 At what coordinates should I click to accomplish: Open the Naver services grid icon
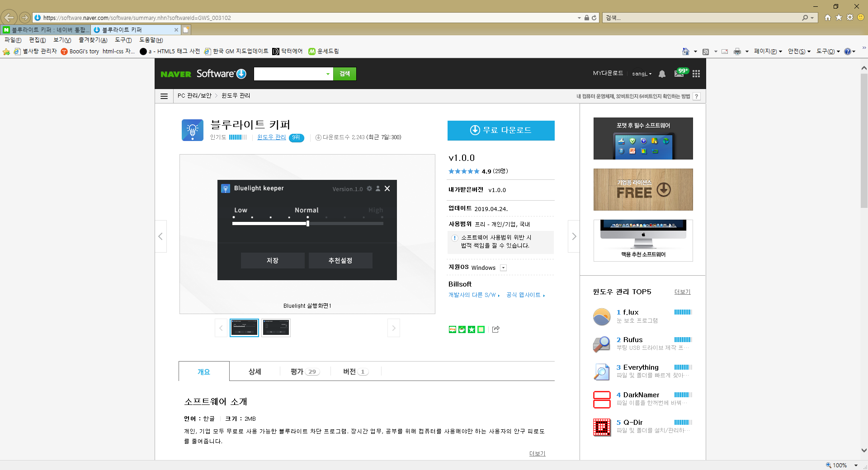point(696,74)
